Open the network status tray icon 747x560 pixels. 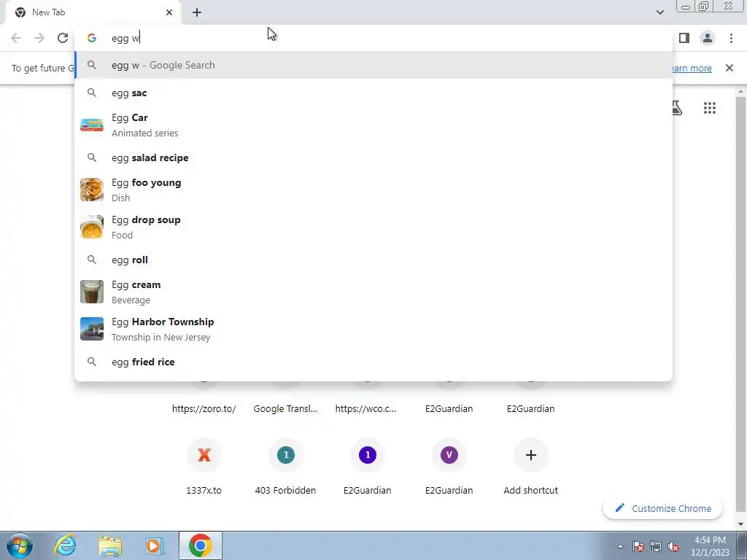(x=656, y=546)
